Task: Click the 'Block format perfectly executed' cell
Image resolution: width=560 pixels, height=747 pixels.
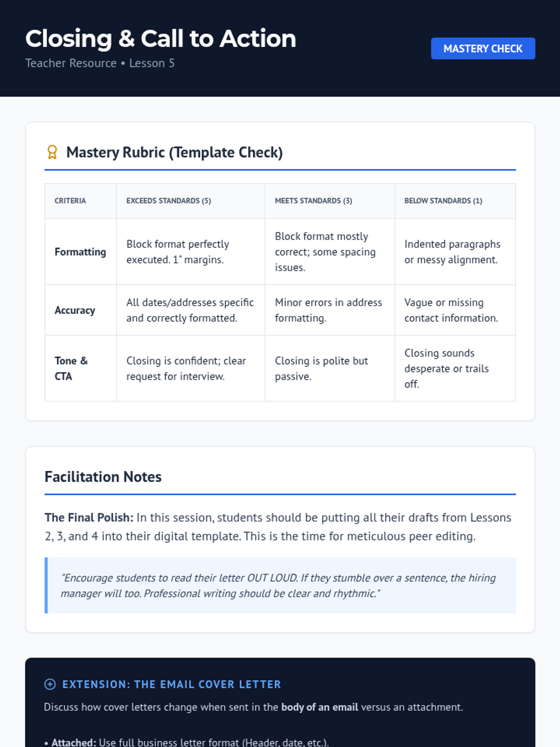Action: click(x=178, y=252)
